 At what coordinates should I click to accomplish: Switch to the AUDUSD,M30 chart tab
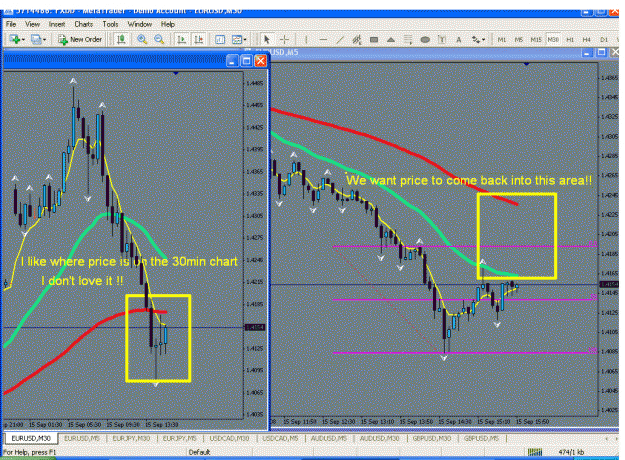[x=379, y=438]
